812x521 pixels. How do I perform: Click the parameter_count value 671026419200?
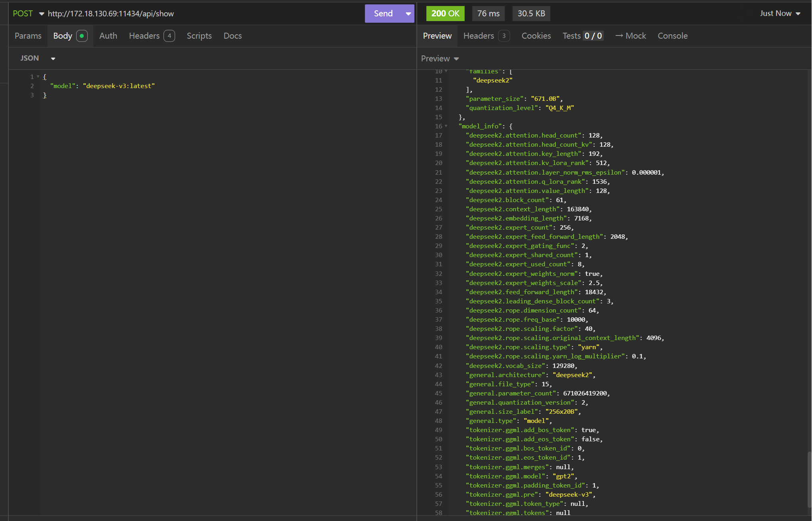tap(585, 393)
